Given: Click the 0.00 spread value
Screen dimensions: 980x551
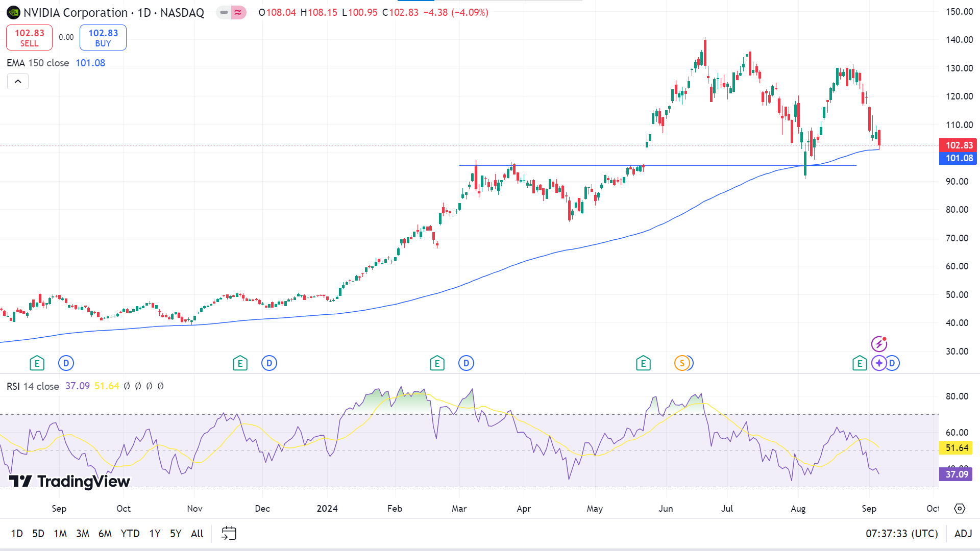Looking at the screenshot, I should click(66, 37).
